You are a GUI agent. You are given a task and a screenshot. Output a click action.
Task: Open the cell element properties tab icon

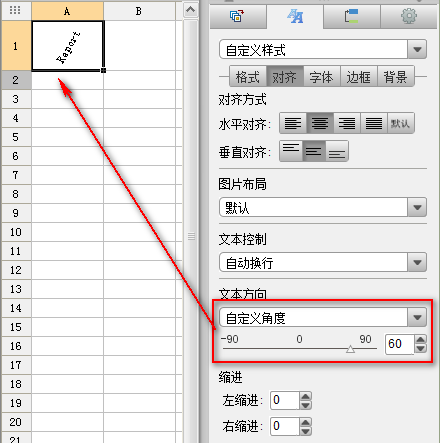point(238,16)
